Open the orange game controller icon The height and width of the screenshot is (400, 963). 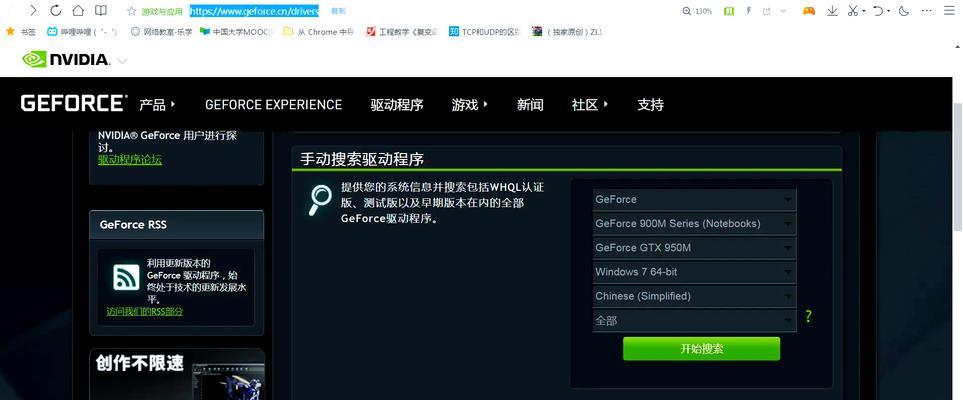[809, 10]
